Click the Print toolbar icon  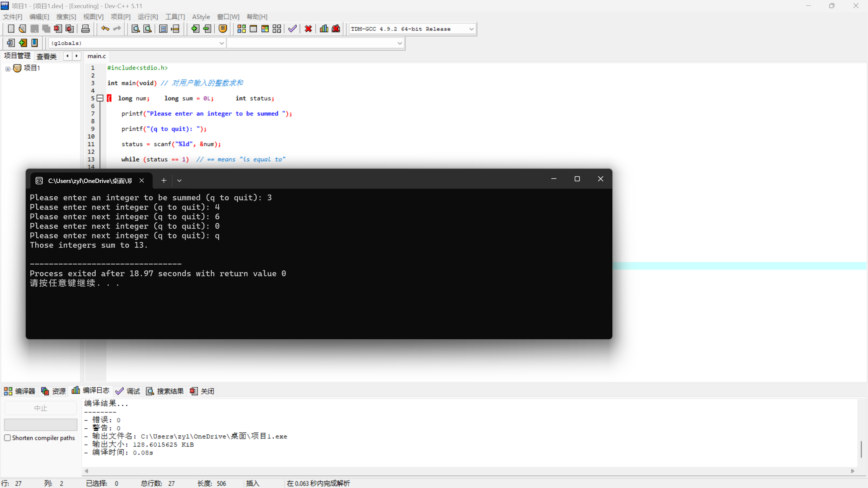click(85, 29)
